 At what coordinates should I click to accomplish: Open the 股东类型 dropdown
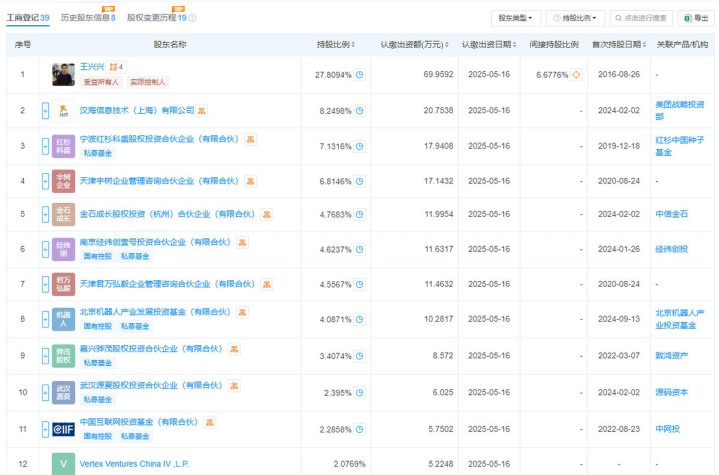pos(515,18)
